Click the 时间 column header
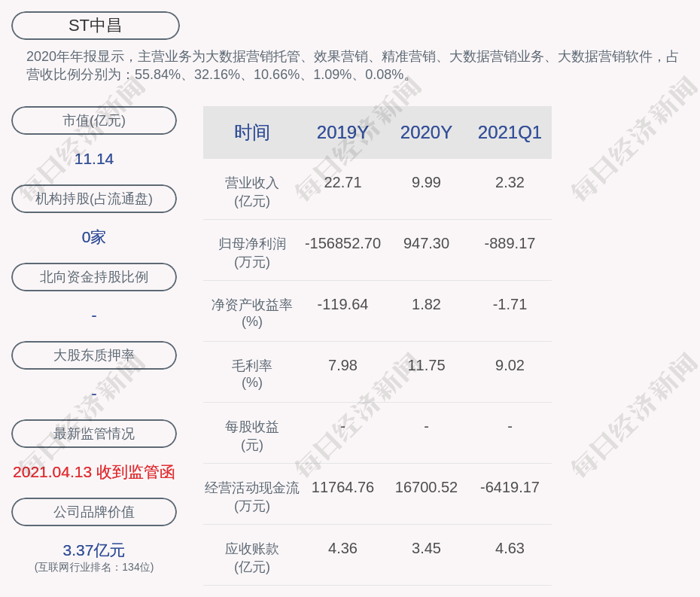700x597 pixels. [252, 132]
